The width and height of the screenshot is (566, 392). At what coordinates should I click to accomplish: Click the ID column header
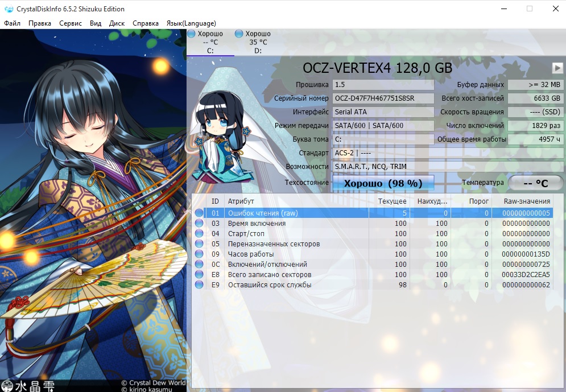[215, 201]
